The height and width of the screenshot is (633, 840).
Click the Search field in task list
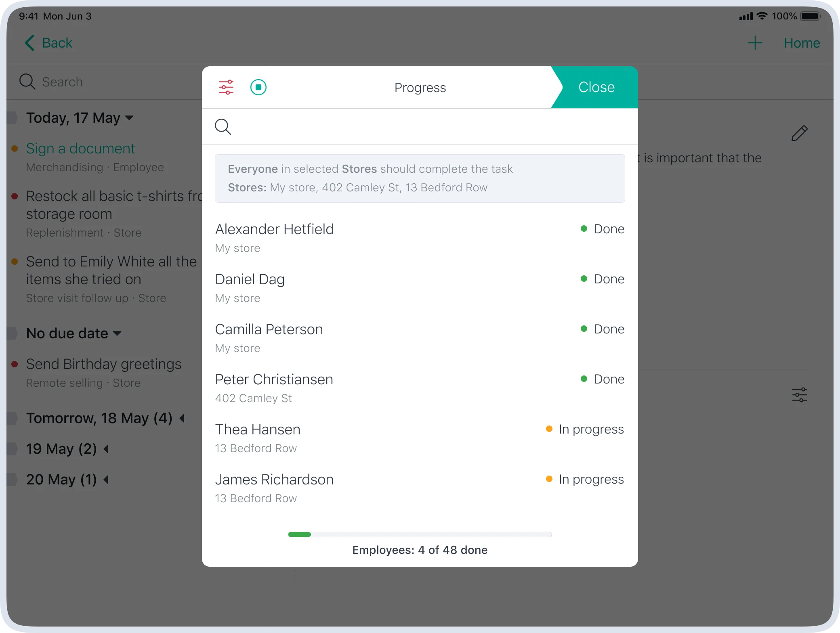[104, 82]
